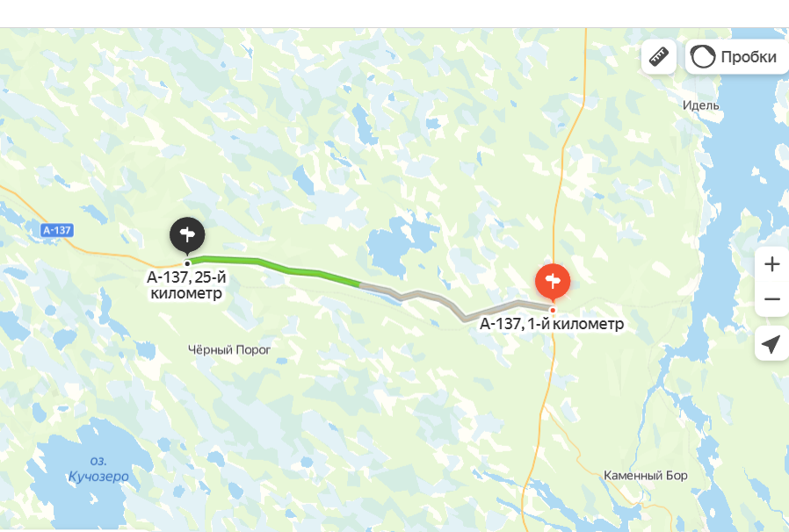Zoom out with the minus button
789x532 pixels.
772,299
